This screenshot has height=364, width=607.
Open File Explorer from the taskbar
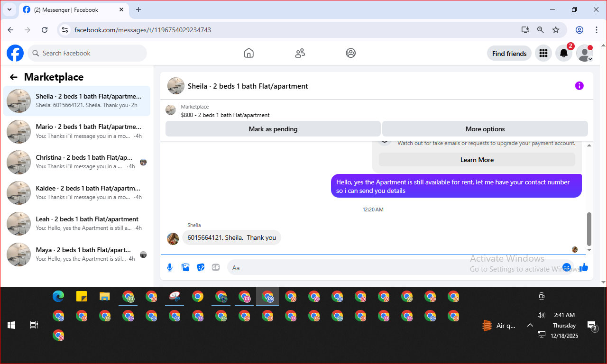tap(105, 297)
